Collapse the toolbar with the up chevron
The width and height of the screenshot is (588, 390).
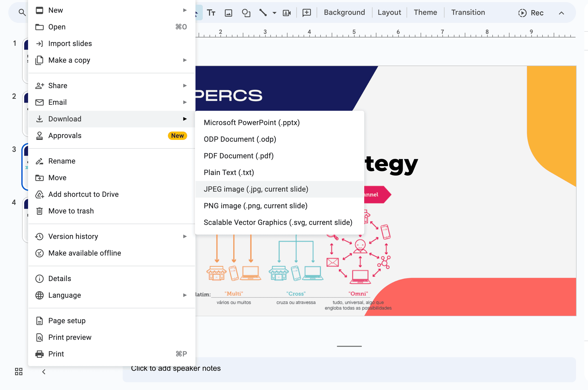tap(561, 13)
